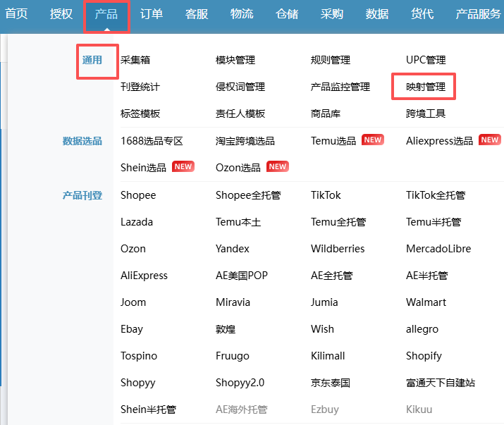Select 侵权词管理 menu item

click(240, 87)
